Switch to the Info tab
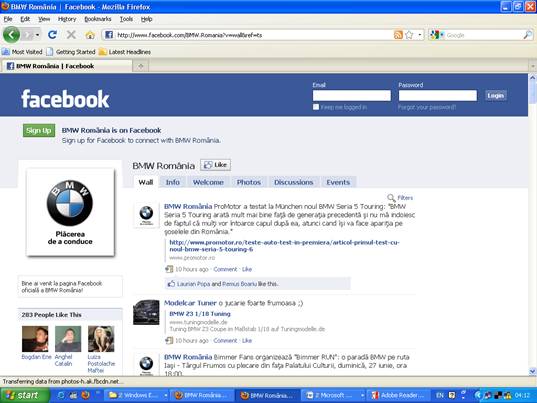Viewport: 537px width, 403px height. 173,182
